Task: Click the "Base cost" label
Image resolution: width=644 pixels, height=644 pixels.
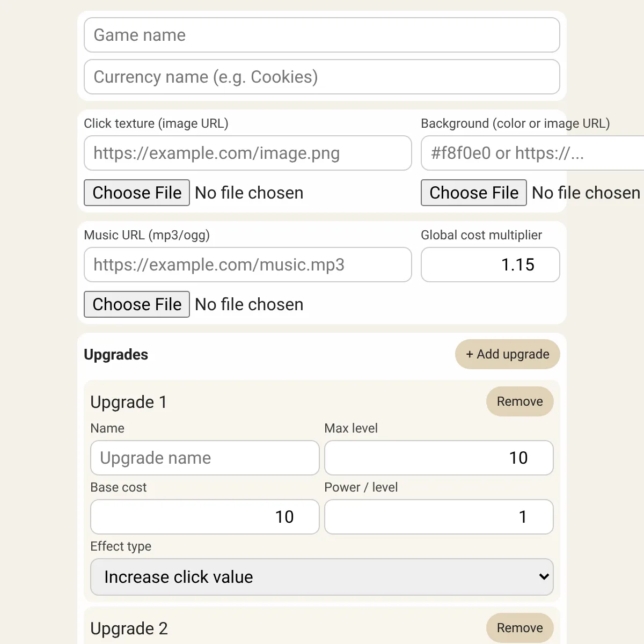Action: pyautogui.click(x=119, y=487)
